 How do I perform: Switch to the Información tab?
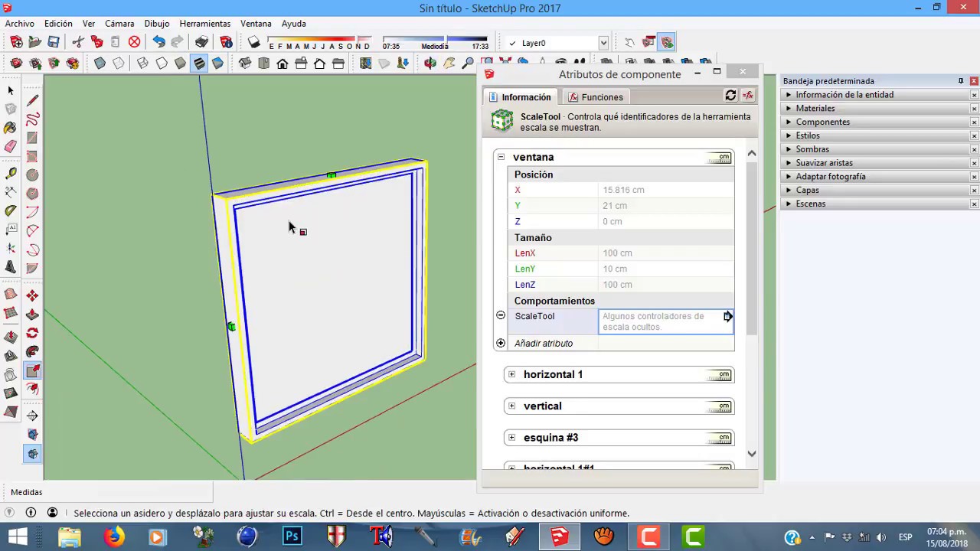[520, 97]
